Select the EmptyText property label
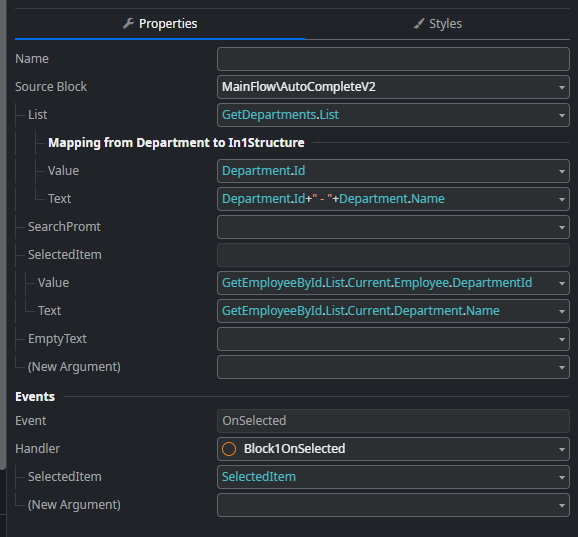The width and height of the screenshot is (578, 537). click(57, 339)
